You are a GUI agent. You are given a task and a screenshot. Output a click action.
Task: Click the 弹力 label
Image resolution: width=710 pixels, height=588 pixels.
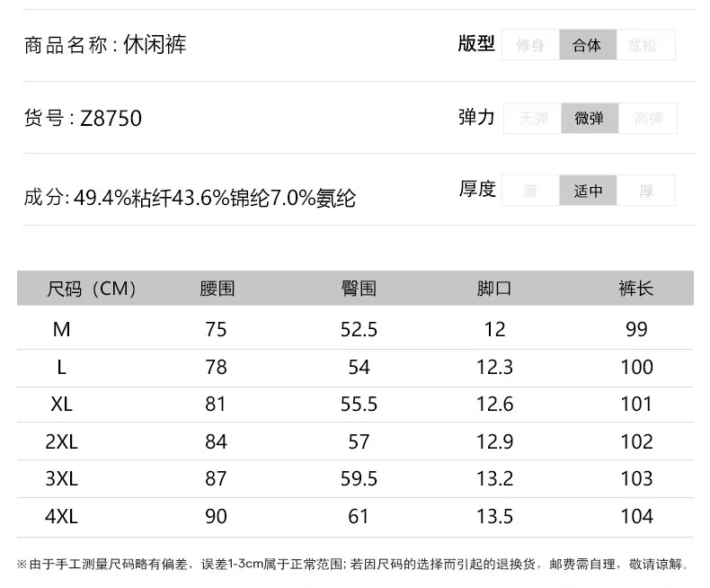click(476, 117)
